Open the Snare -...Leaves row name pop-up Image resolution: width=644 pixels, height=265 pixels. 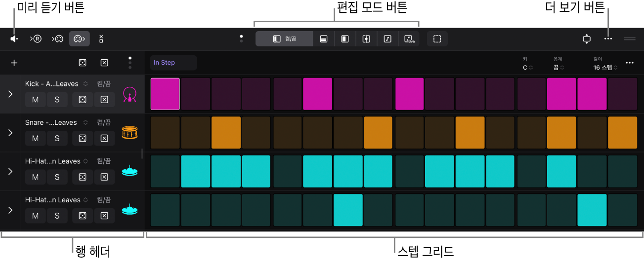pos(56,122)
